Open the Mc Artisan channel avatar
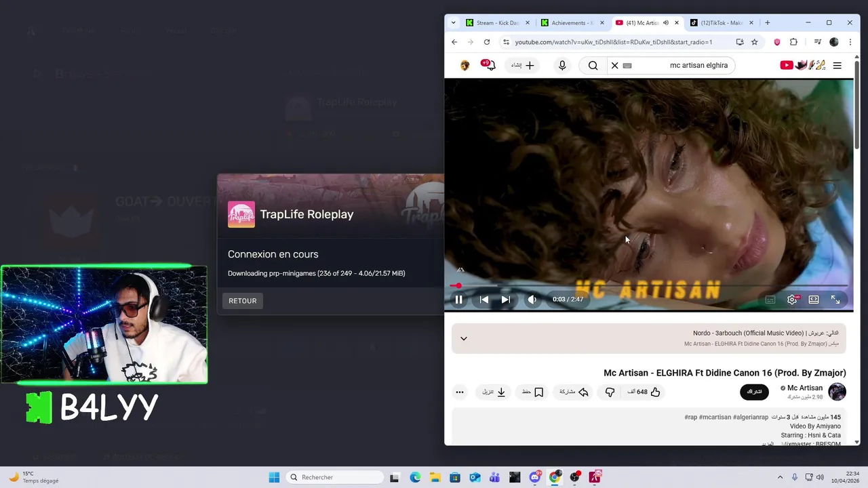The width and height of the screenshot is (868, 488). [837, 392]
